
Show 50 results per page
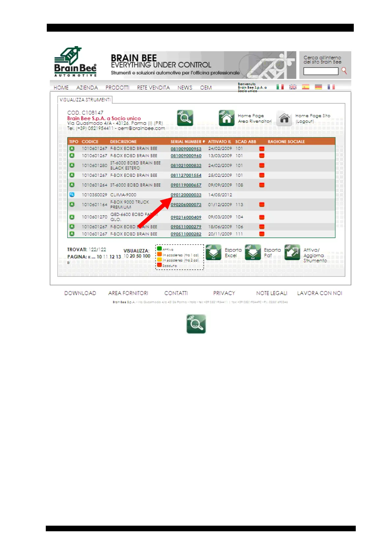click(x=139, y=256)
